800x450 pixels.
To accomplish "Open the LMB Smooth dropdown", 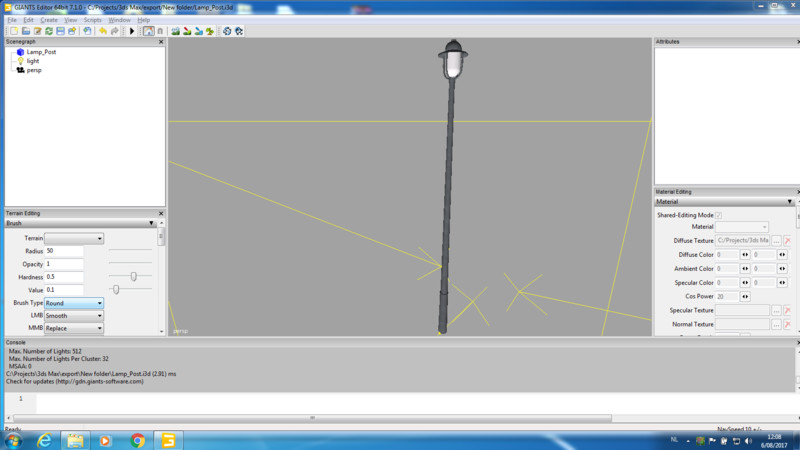I will point(74,316).
